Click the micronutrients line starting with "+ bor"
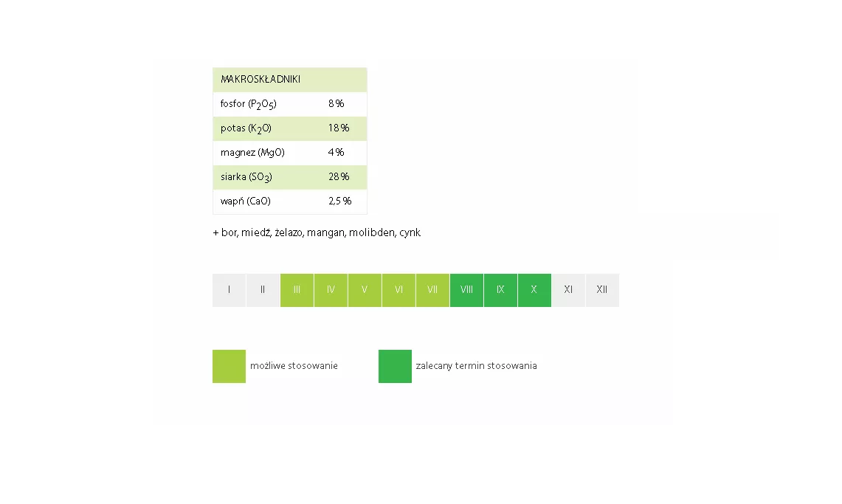The image size is (842, 504). coord(317,232)
